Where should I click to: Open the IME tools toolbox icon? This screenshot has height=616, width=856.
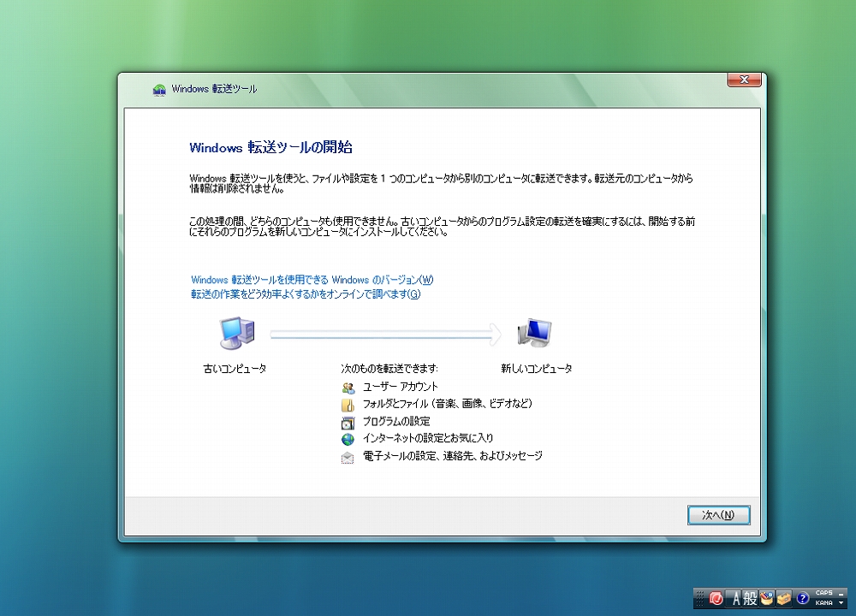783,598
